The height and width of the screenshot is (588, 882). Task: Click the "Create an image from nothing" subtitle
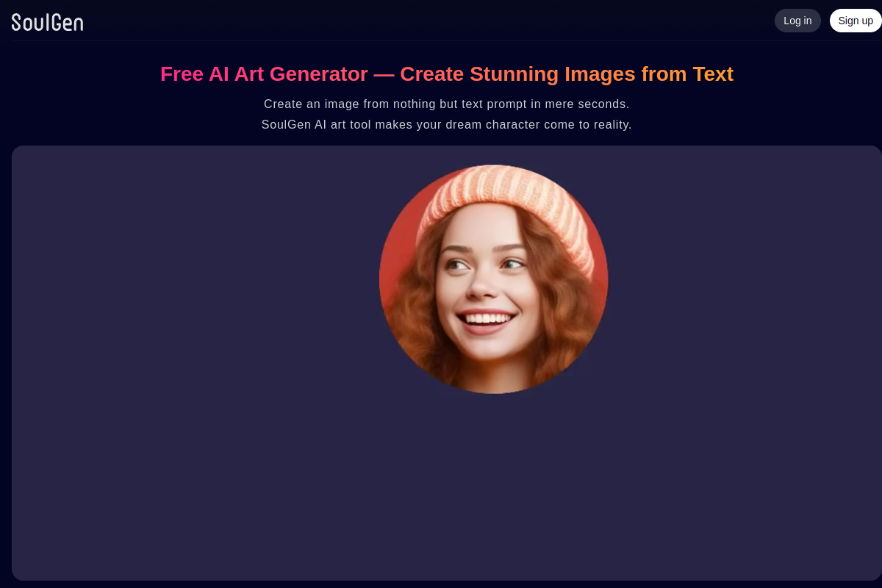coord(447,104)
